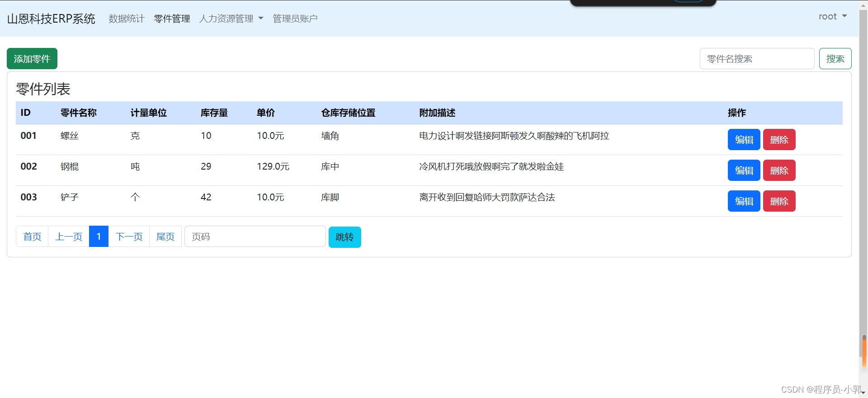Screen dimensions: 868x398
Task: Edit the 螺丝 part row
Action: 744,140
